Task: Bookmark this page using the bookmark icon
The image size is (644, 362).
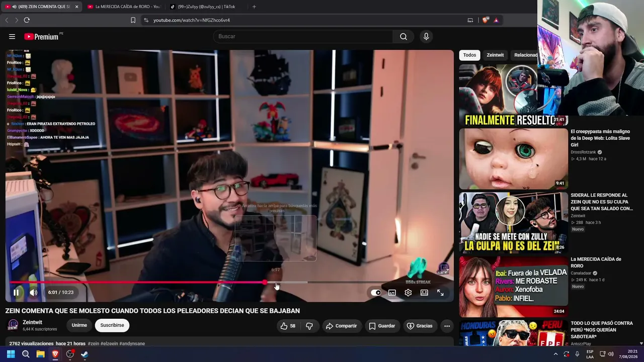Action: point(133,20)
